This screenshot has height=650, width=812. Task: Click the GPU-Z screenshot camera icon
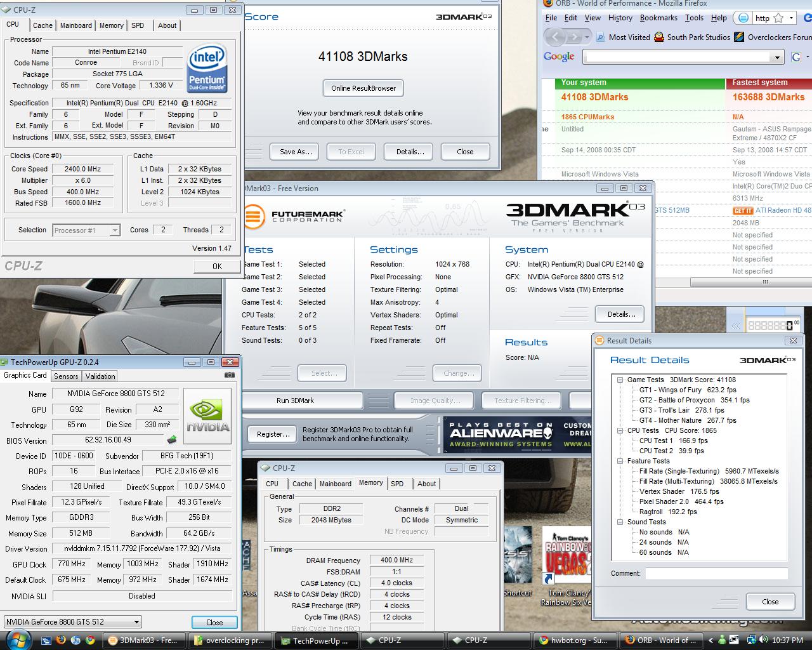230,375
